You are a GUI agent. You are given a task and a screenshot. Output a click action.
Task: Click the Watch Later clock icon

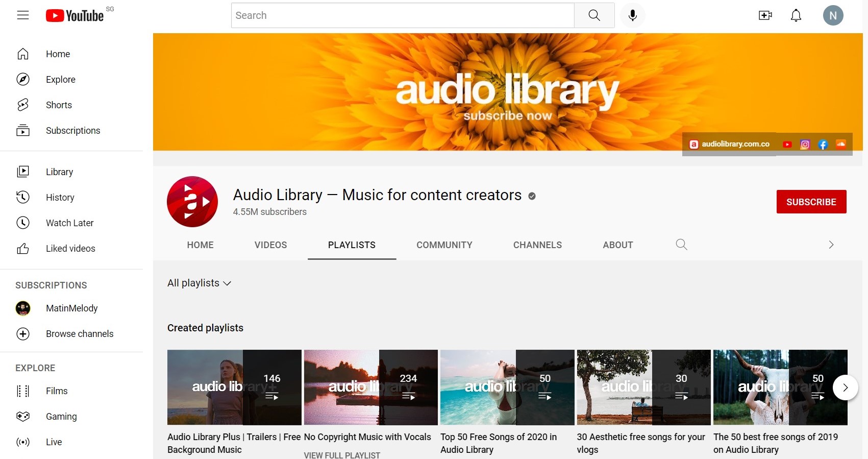(x=23, y=223)
